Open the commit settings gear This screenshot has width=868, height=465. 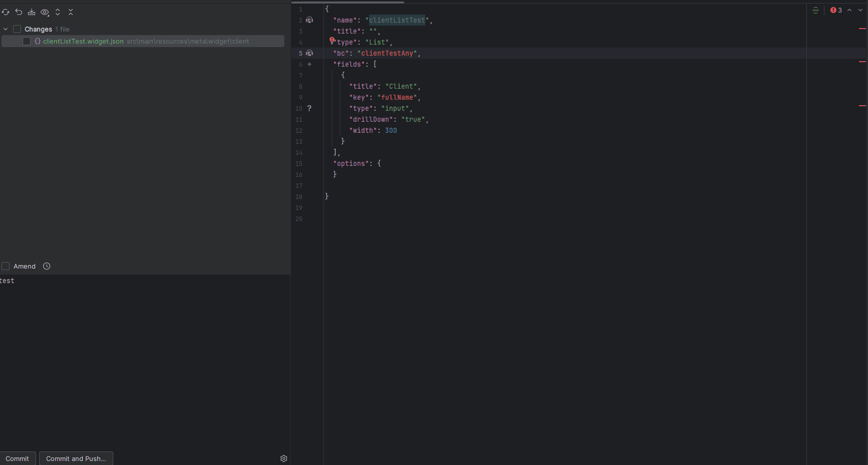(x=284, y=458)
